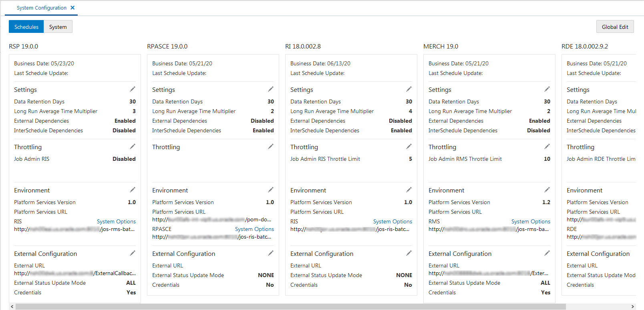This screenshot has height=310, width=644.
Task: Edit RI 18.0.002.8 Throttling pencil icon
Action: point(409,146)
